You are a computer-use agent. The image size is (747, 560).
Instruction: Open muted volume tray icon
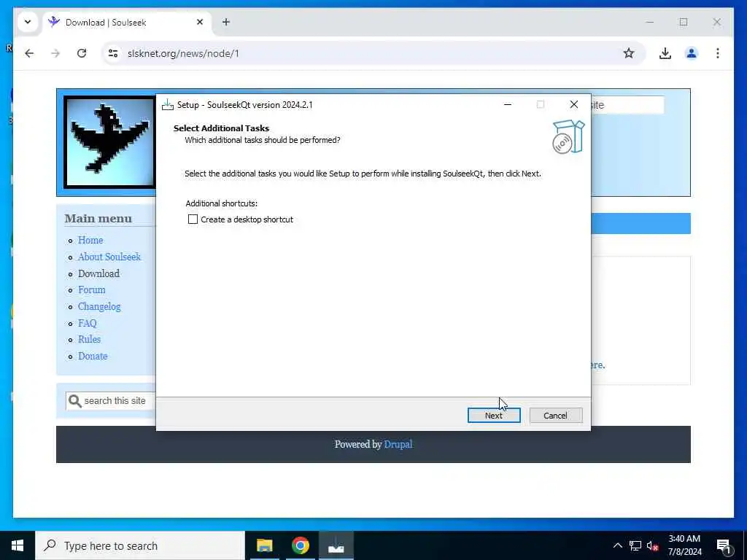[652, 545]
